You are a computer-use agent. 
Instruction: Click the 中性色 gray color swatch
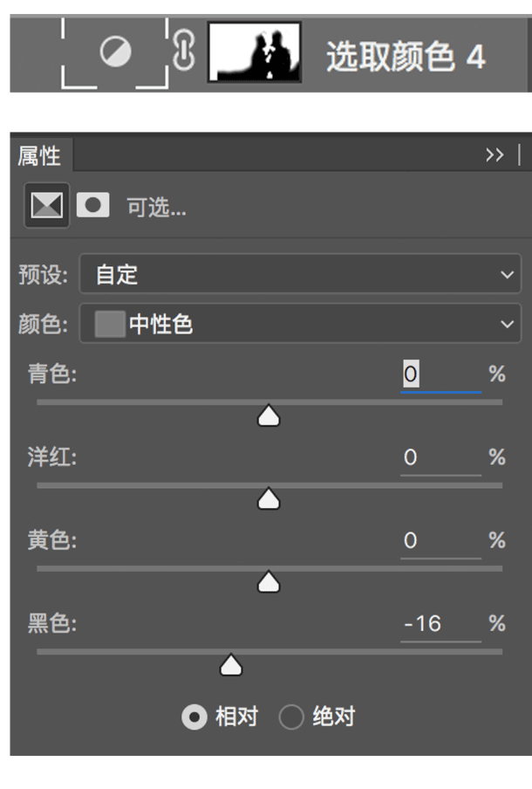pos(110,325)
